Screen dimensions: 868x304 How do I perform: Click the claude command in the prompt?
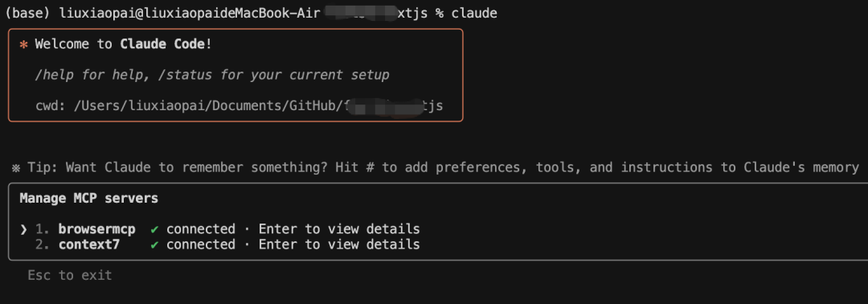click(474, 14)
